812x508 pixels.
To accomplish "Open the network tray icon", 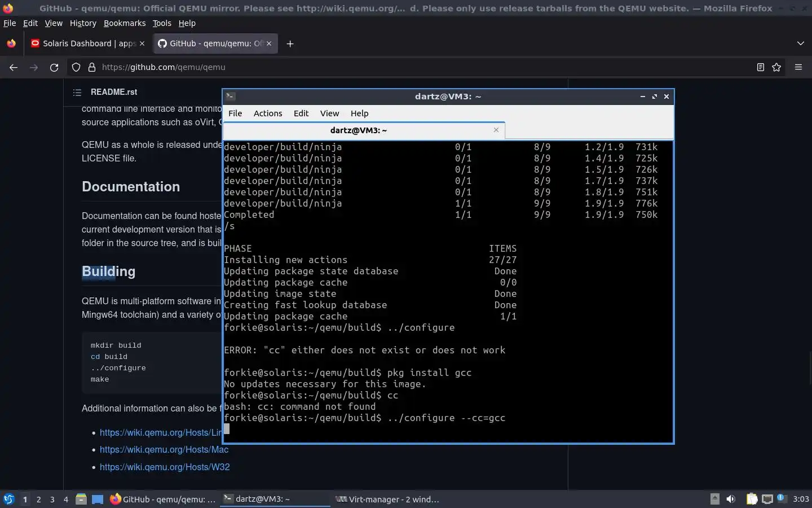I will (x=767, y=499).
